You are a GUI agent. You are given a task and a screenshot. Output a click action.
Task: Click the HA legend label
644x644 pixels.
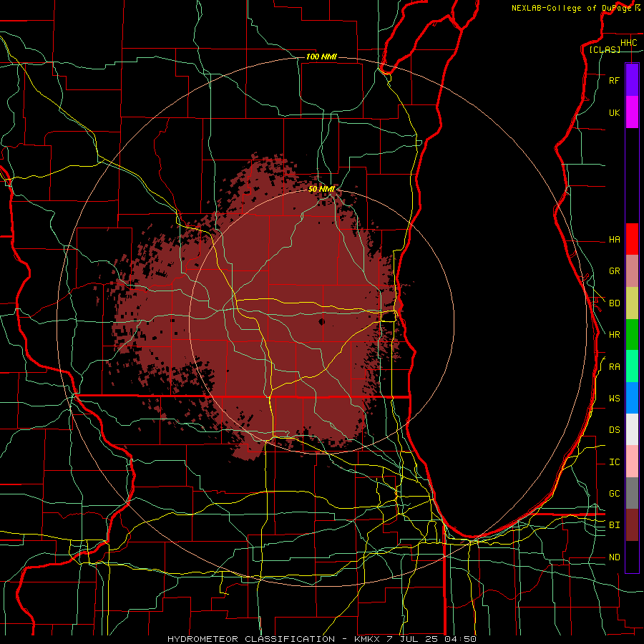click(x=614, y=239)
